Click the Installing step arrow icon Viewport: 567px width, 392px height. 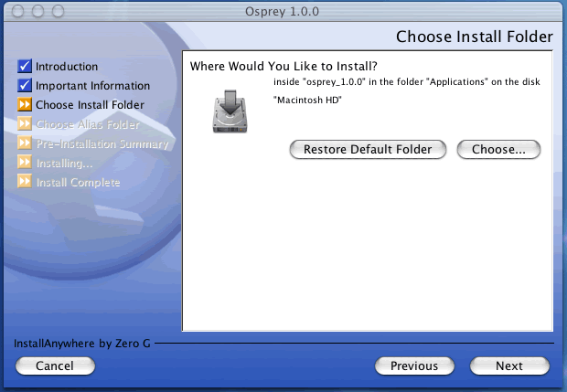(x=25, y=164)
